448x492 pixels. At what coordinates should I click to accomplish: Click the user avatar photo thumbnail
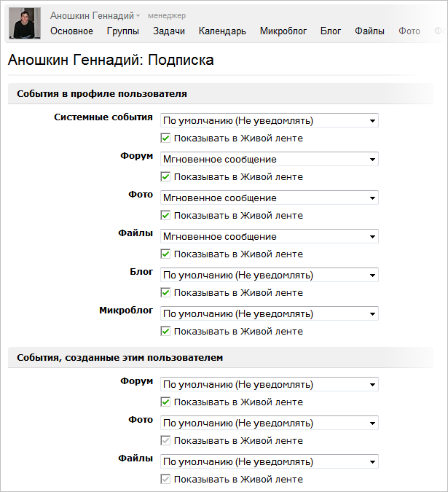(x=24, y=23)
